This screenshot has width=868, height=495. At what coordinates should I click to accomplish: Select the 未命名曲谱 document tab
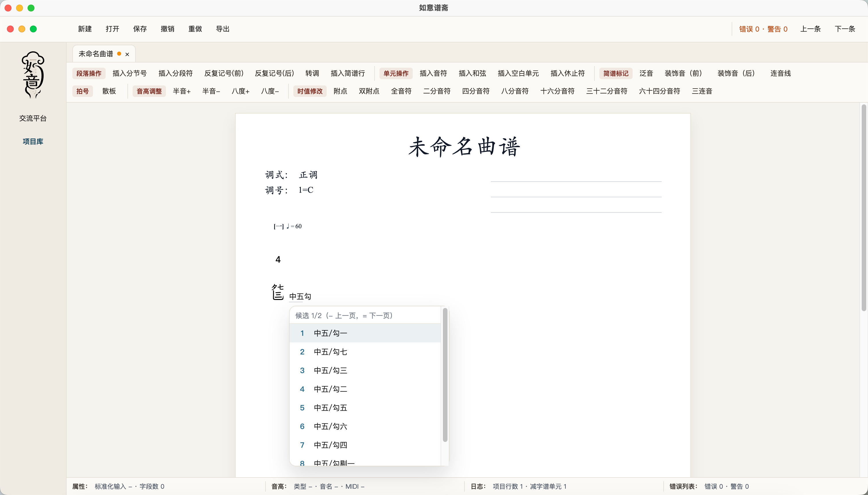click(x=104, y=54)
